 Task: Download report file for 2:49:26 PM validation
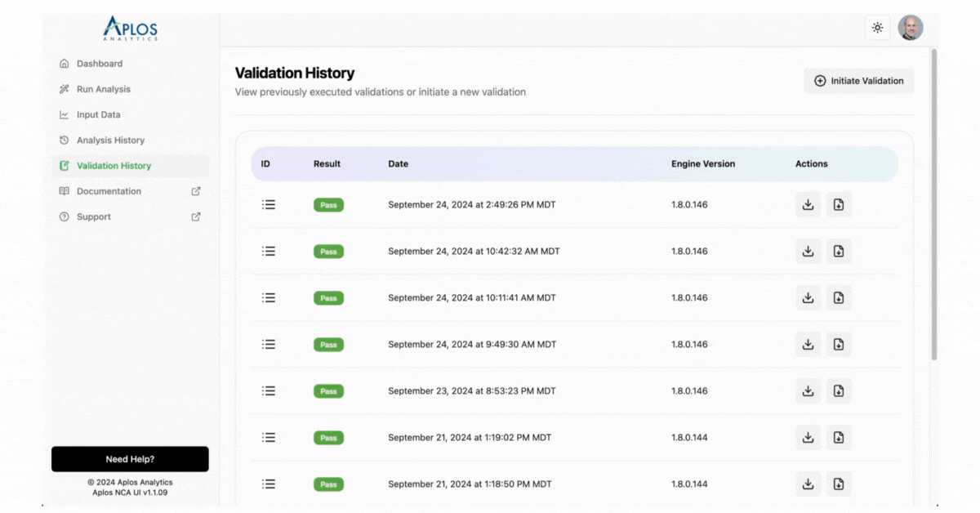839,204
